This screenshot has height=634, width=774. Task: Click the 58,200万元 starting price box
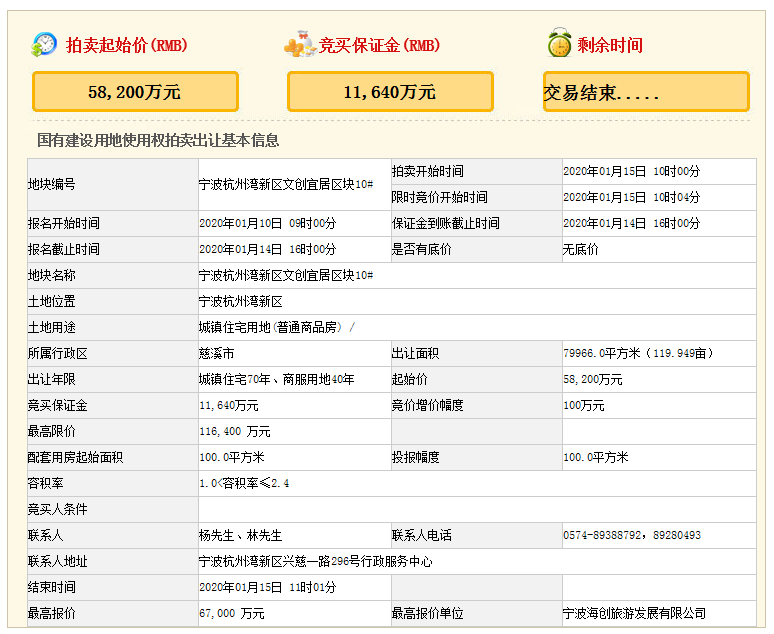click(135, 92)
